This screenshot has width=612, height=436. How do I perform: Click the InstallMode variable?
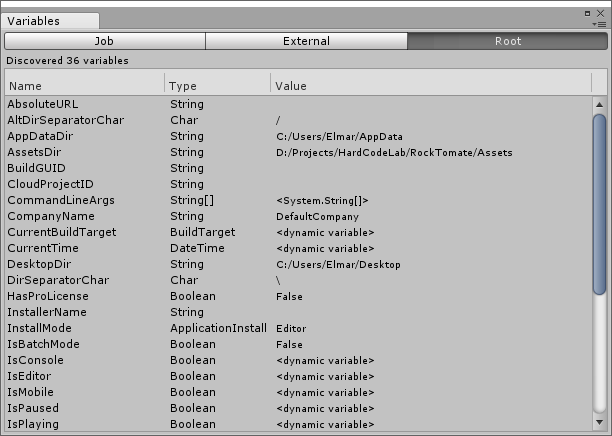click(x=39, y=328)
